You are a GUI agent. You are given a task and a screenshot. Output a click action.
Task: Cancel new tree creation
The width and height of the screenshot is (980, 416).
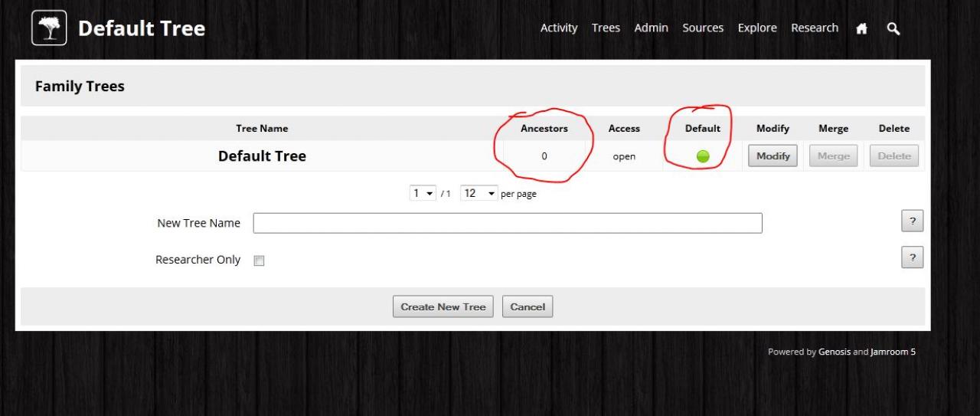point(528,306)
